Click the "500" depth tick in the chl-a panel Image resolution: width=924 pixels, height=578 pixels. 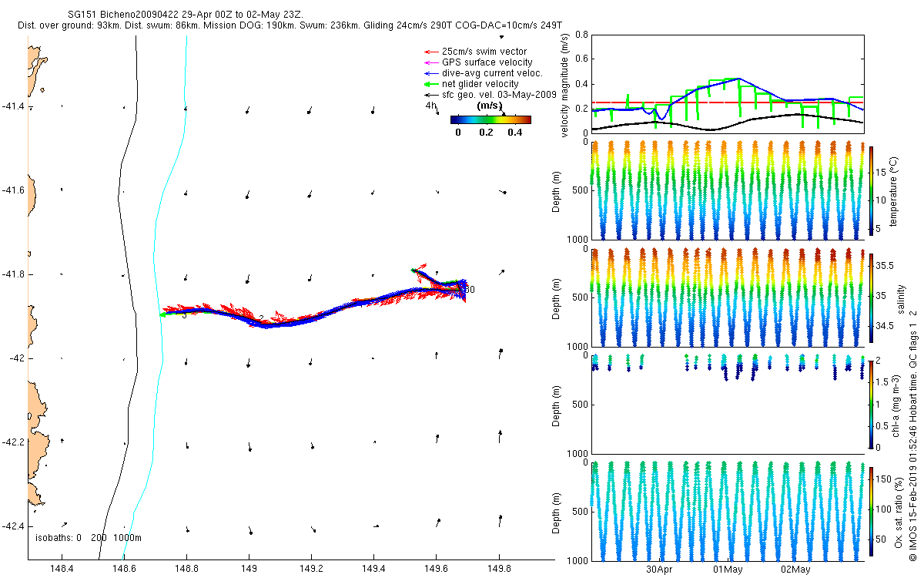pyautogui.click(x=580, y=405)
